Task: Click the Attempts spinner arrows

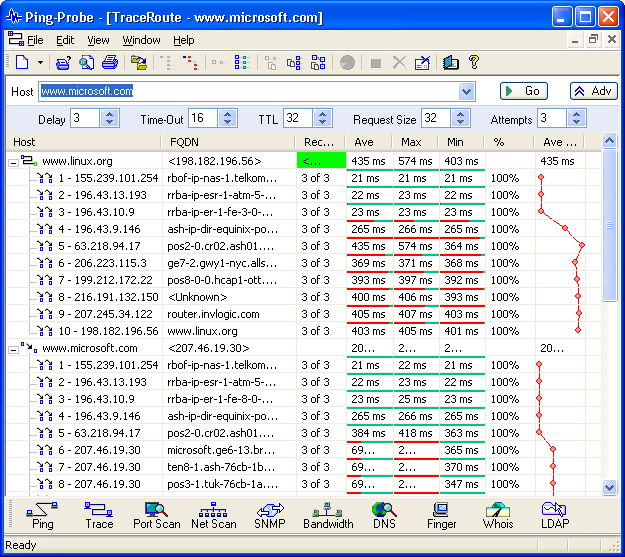Action: (x=576, y=118)
